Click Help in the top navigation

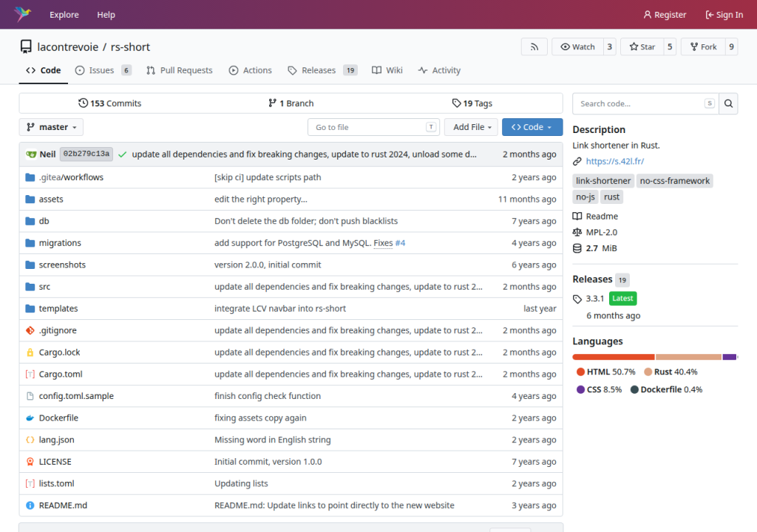click(106, 15)
